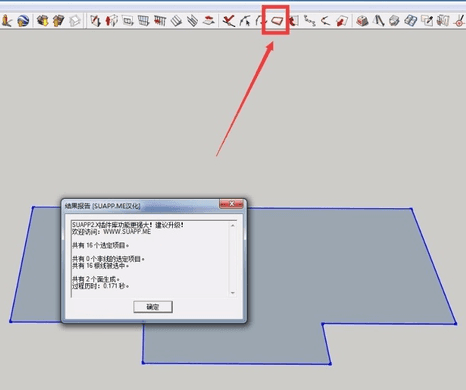Click the scroll-down arrow in the report text box
This screenshot has height=390, width=466.
pos(233,293)
